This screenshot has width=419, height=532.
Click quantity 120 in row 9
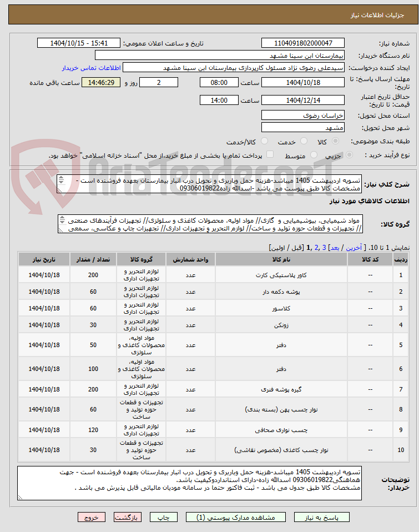pos(93,430)
